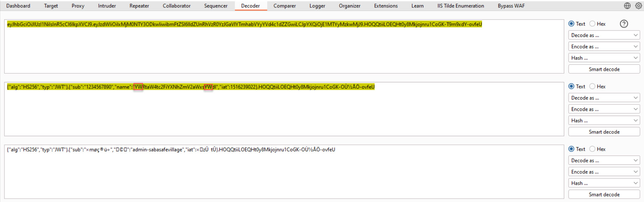Click the base64-decoded JWT text in second panel
The height and width of the screenshot is (202, 644).
(x=191, y=87)
